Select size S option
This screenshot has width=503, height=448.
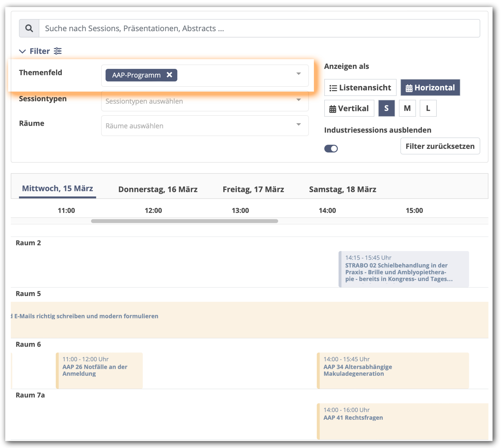coord(386,108)
